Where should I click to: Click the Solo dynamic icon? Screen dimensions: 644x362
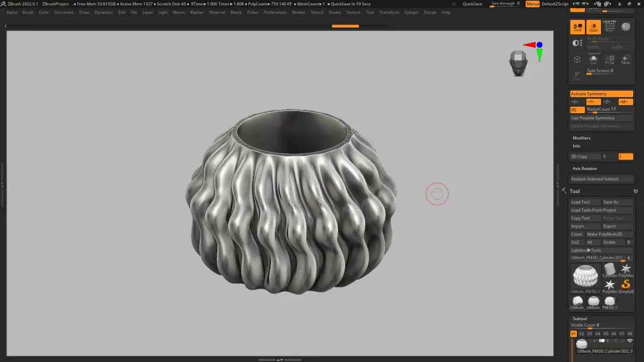[x=594, y=60]
